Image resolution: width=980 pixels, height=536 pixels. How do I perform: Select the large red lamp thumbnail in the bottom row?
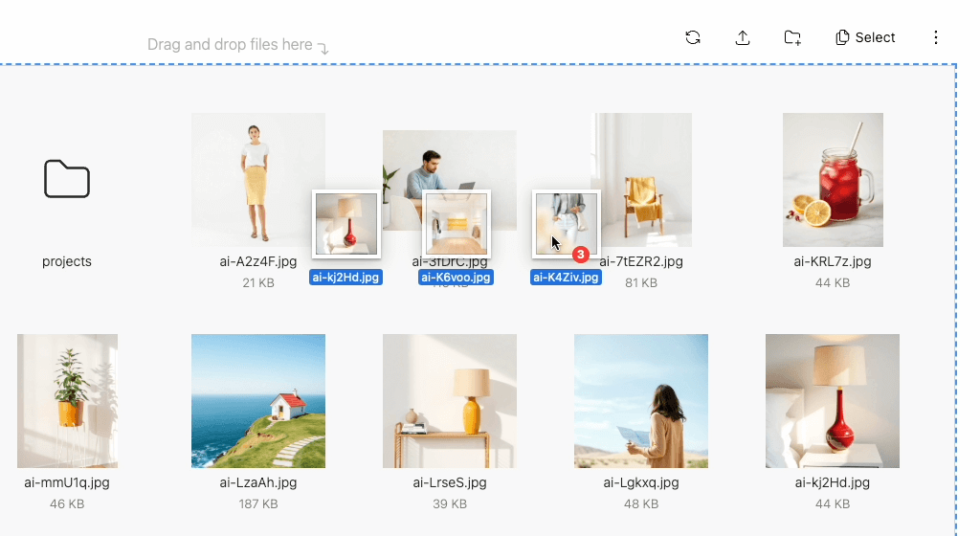click(833, 401)
